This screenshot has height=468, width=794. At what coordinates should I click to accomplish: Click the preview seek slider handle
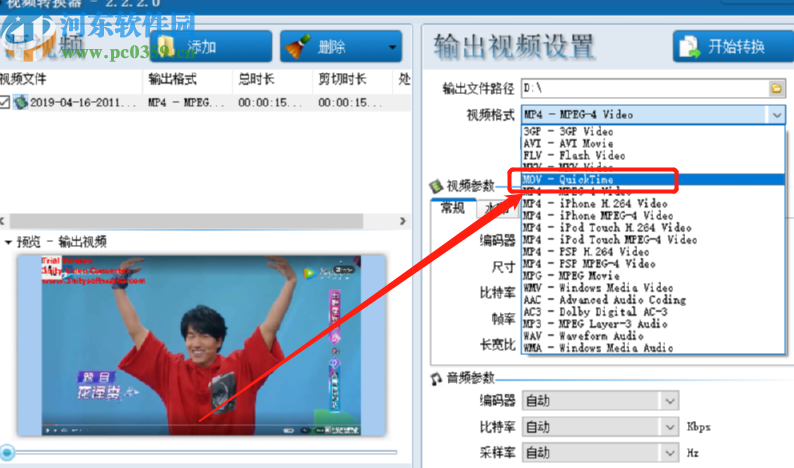tap(8, 452)
